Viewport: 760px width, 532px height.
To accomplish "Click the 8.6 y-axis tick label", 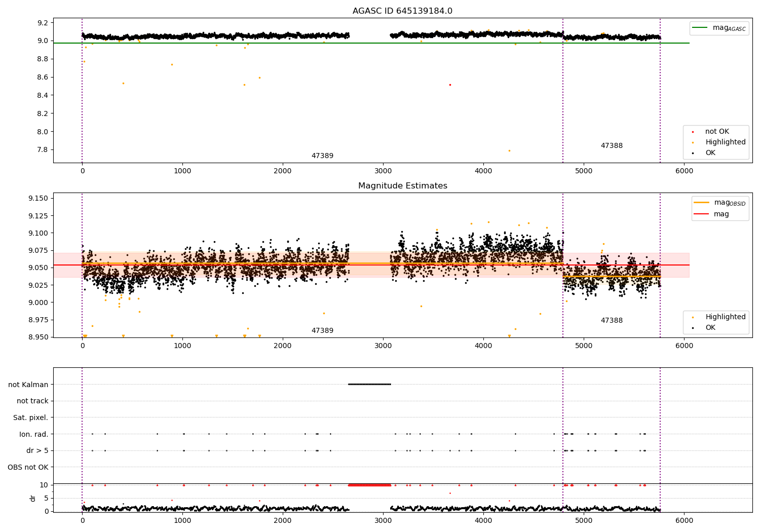I will coord(43,78).
